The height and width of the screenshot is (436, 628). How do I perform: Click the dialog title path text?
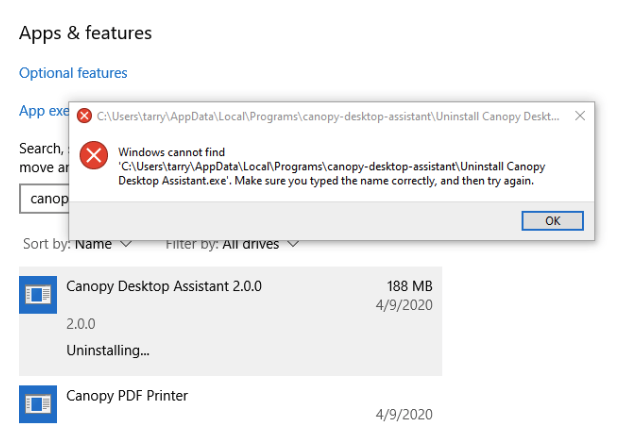point(328,117)
